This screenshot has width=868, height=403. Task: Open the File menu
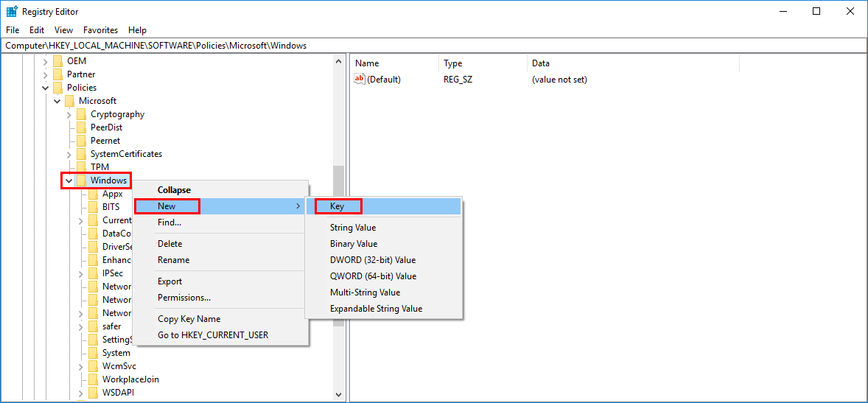point(13,30)
